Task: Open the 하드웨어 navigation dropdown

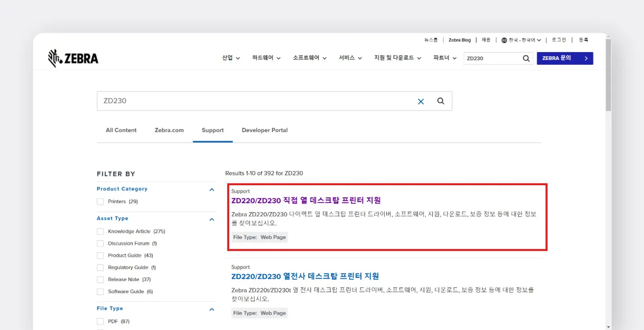Action: 266,58
